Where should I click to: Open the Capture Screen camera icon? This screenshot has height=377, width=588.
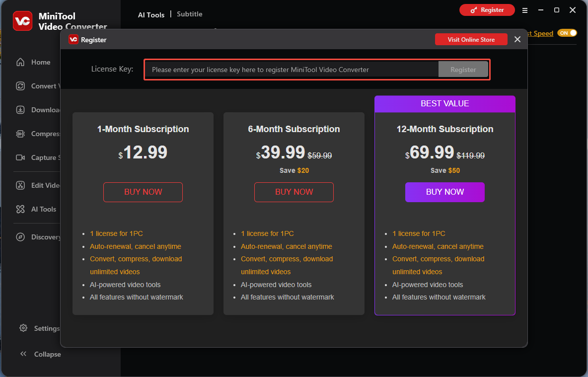tap(20, 157)
